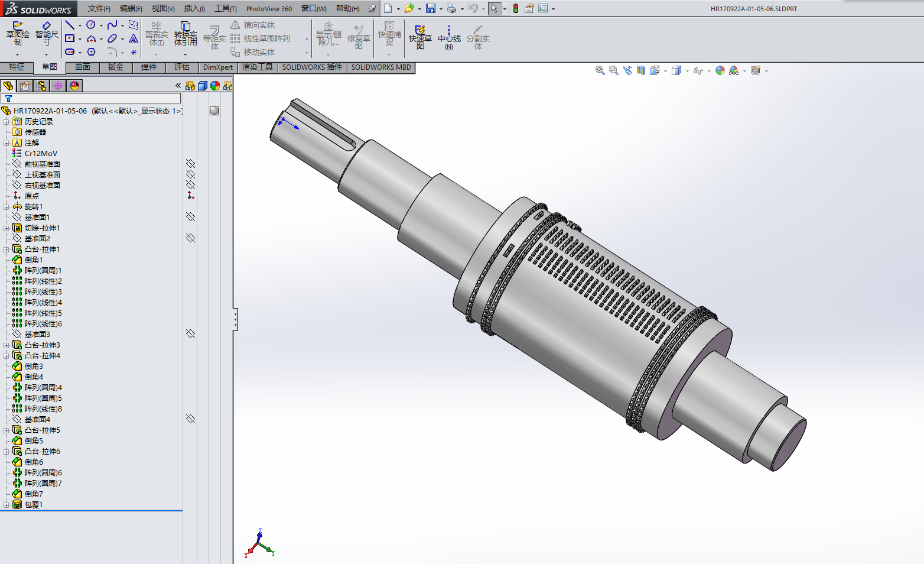This screenshot has height=564, width=924.
Task: Expand the 注解 tree node
Action: pyautogui.click(x=6, y=142)
